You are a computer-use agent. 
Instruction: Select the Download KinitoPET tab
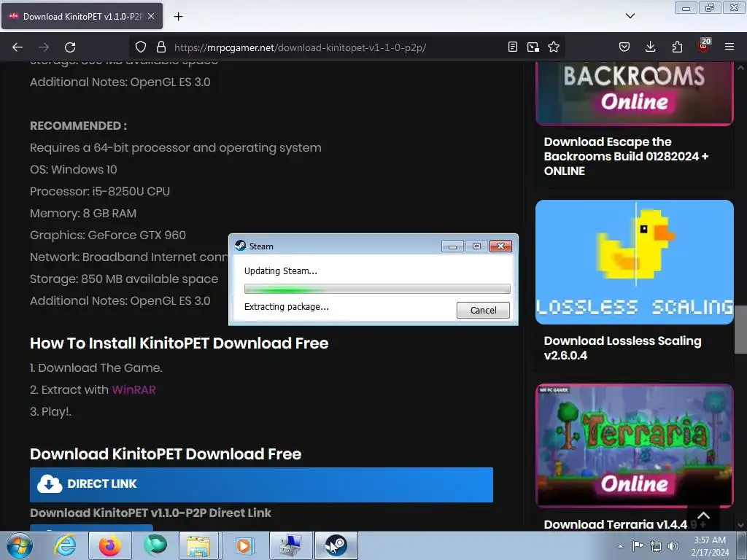(x=82, y=16)
